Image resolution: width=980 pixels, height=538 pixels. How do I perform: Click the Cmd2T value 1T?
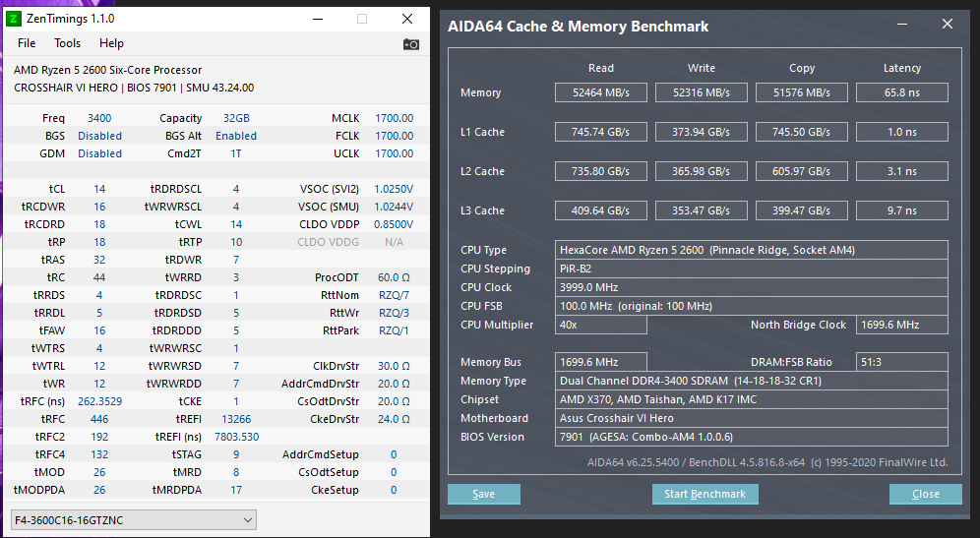(x=236, y=153)
